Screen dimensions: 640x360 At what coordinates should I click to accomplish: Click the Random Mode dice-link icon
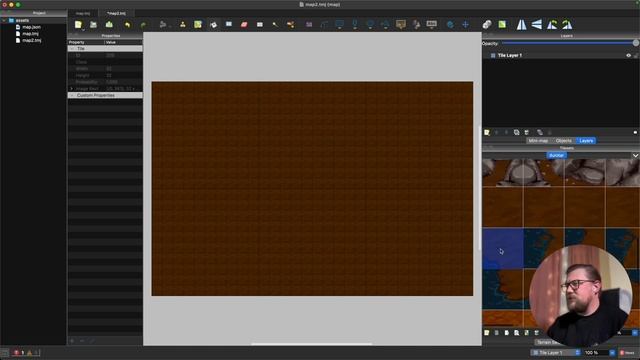pos(487,24)
